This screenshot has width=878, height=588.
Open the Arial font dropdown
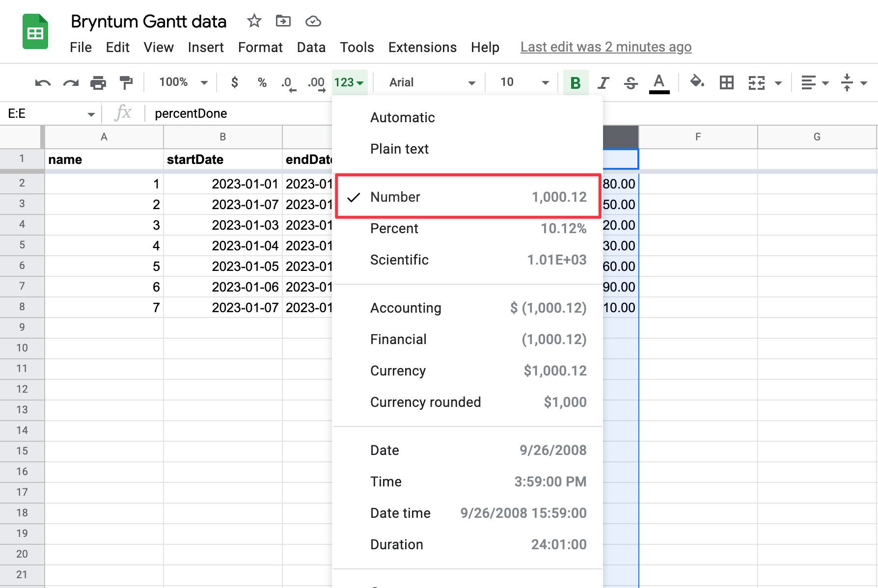click(431, 82)
